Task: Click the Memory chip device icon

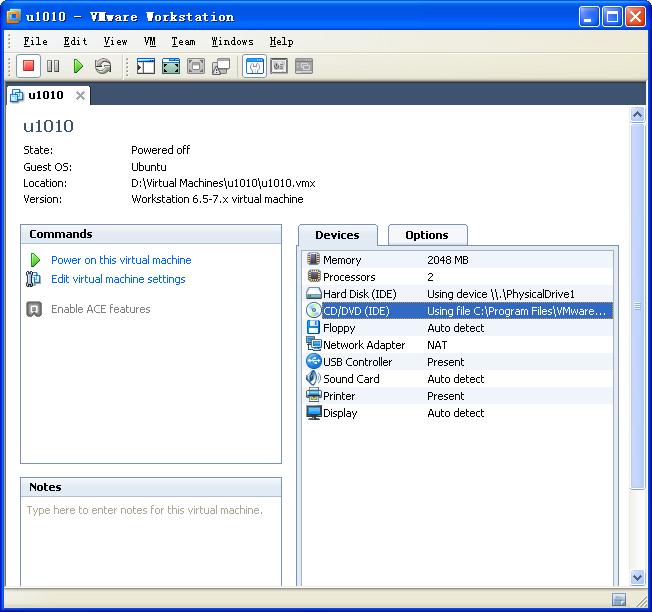Action: 314,259
